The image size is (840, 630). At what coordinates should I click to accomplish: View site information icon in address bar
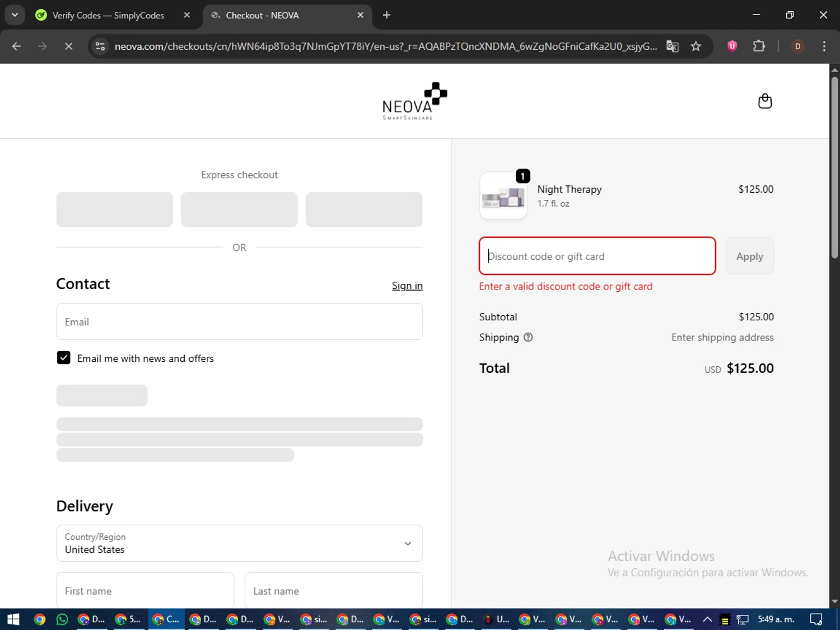pos(100,46)
